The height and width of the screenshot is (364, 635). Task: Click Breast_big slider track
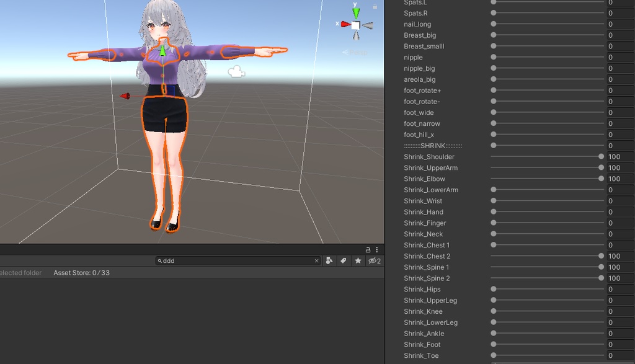[x=547, y=35]
